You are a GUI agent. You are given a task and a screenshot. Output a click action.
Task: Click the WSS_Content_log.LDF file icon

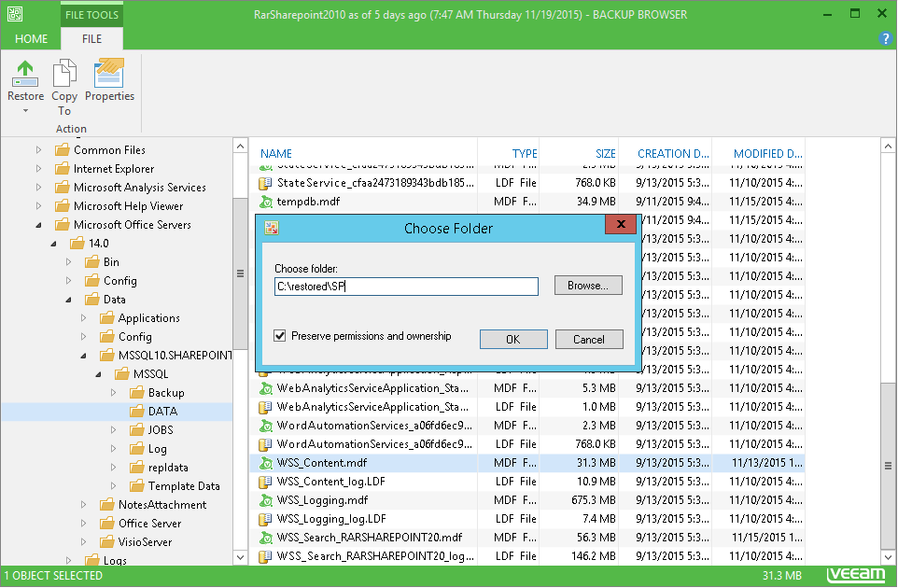click(265, 482)
